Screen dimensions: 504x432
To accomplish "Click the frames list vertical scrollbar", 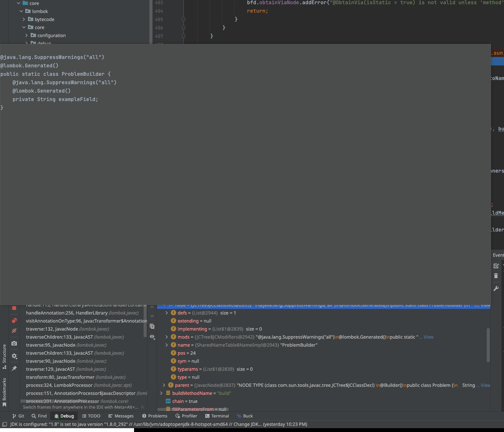I will [145, 321].
